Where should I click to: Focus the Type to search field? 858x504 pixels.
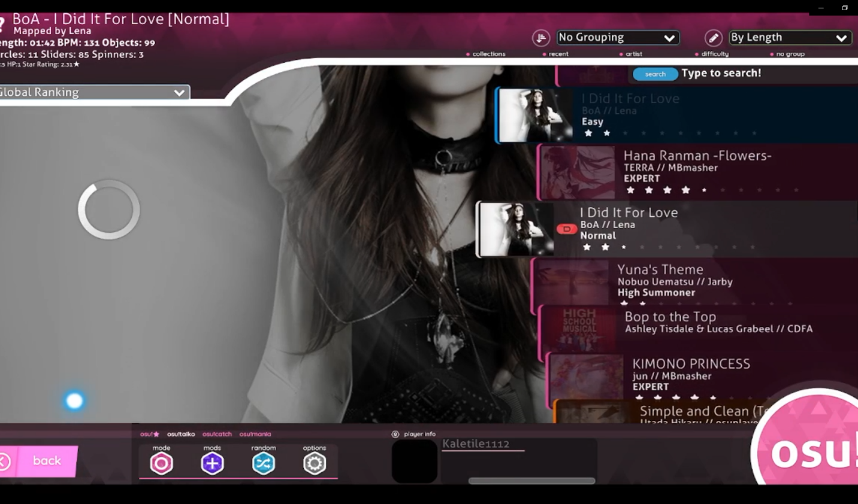(x=721, y=73)
